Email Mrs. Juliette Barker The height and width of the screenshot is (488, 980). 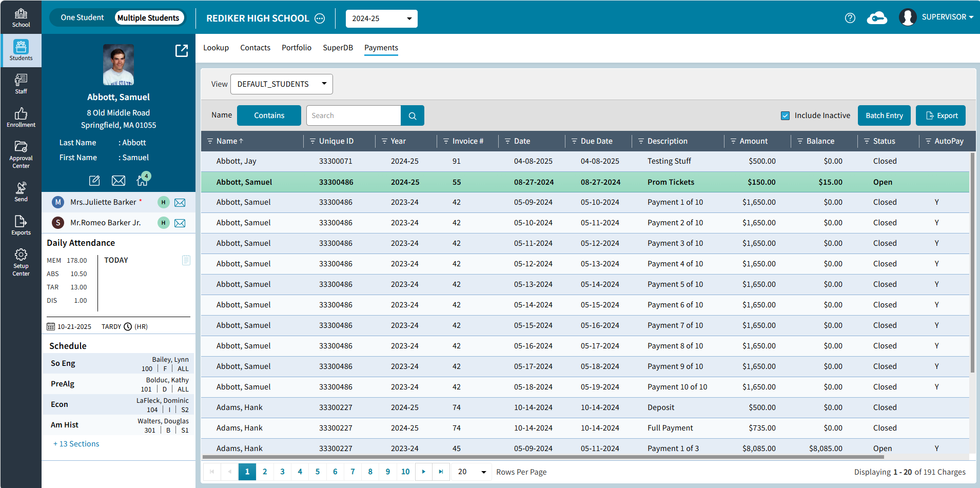[x=180, y=203]
